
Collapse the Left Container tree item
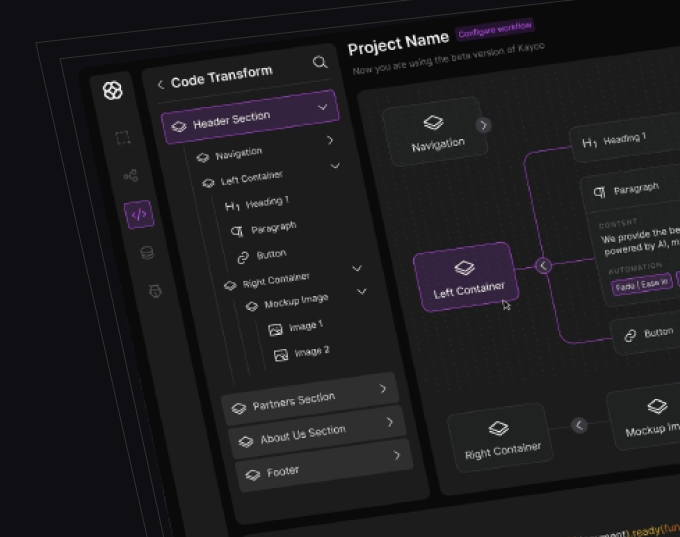tap(335, 166)
